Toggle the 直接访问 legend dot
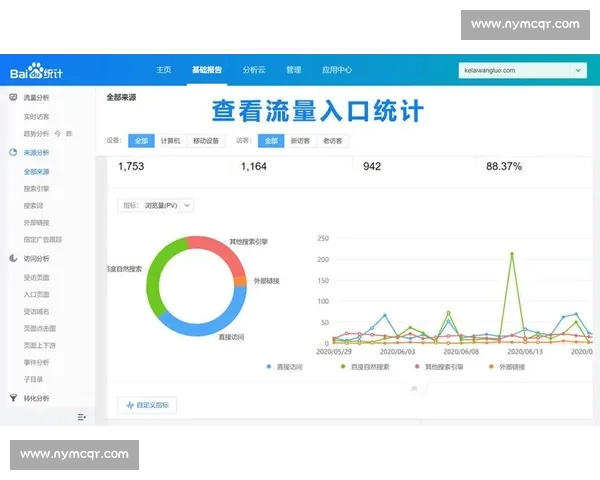The image size is (600, 480). [x=269, y=367]
